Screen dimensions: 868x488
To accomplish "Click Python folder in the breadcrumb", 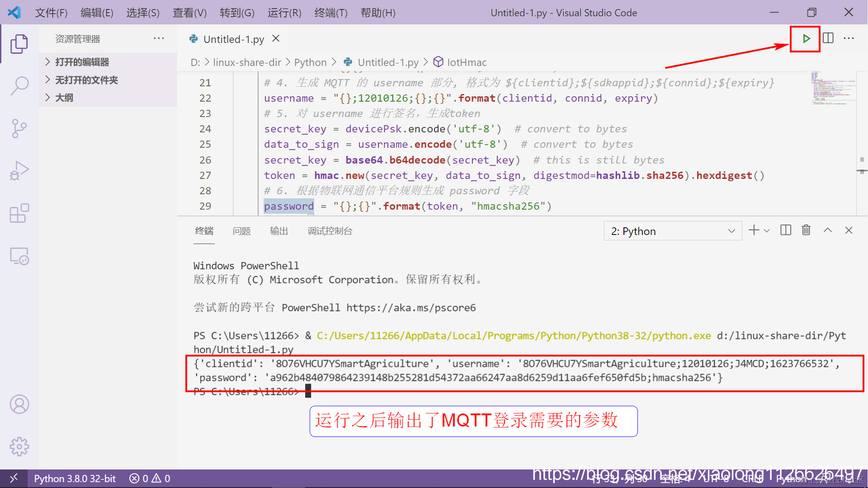I will pos(310,62).
